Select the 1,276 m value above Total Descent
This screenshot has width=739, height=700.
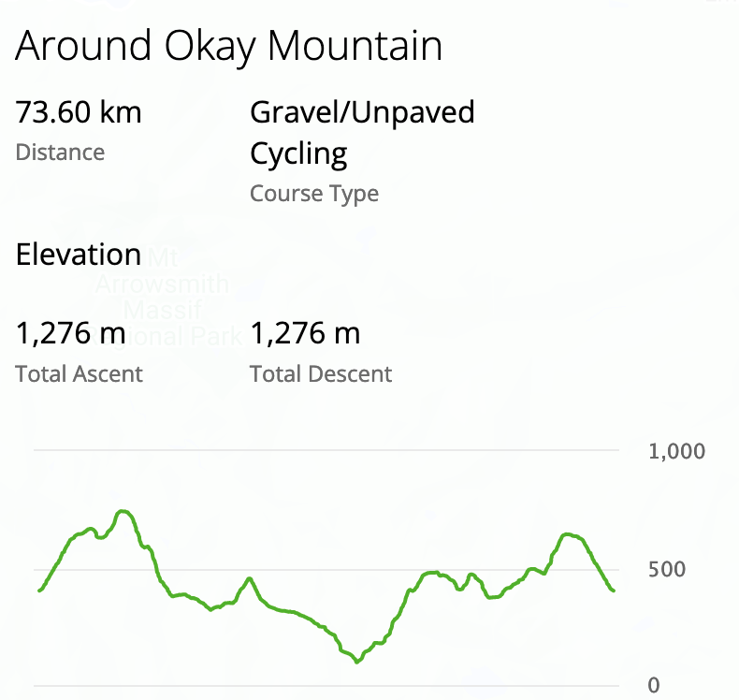[x=305, y=332]
